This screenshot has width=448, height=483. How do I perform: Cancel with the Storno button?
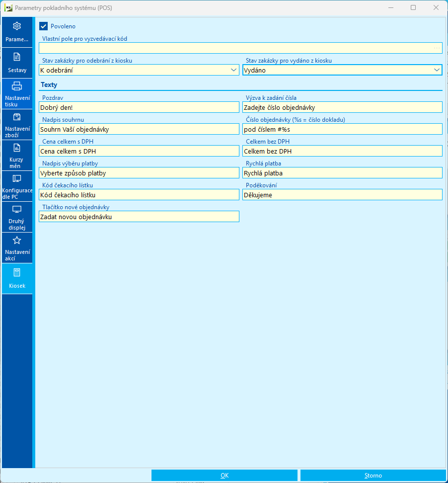pos(373,476)
